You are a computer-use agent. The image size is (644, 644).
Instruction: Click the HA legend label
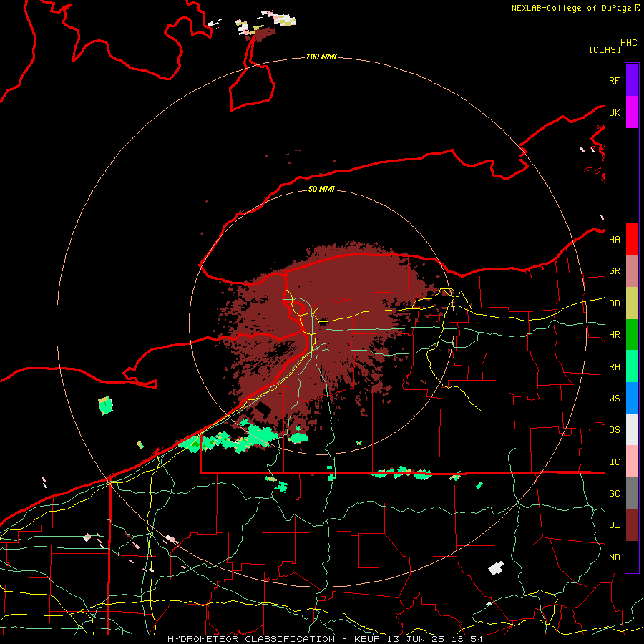click(615, 239)
